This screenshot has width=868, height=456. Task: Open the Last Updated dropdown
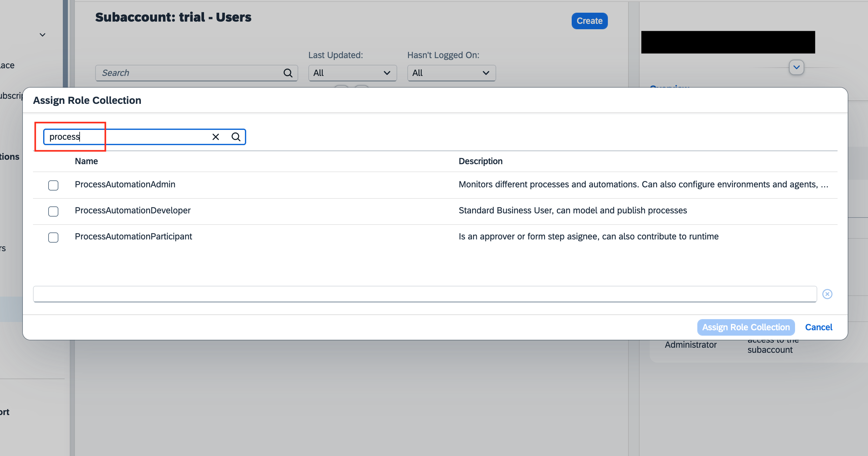pyautogui.click(x=352, y=73)
